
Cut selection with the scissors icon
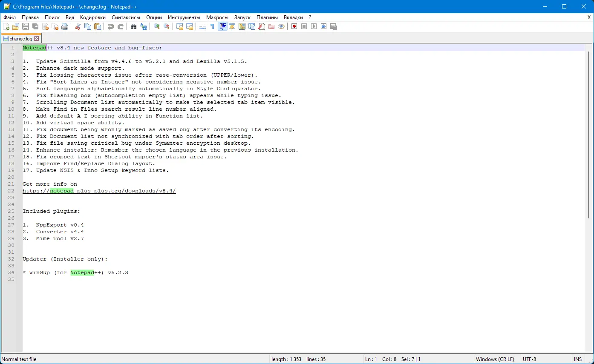coord(78,26)
